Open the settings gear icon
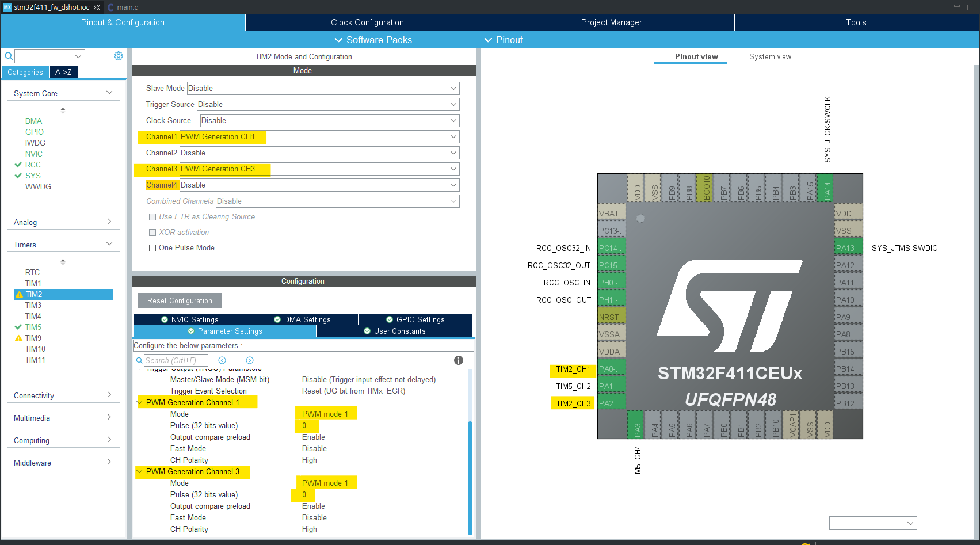980x545 pixels. [119, 56]
